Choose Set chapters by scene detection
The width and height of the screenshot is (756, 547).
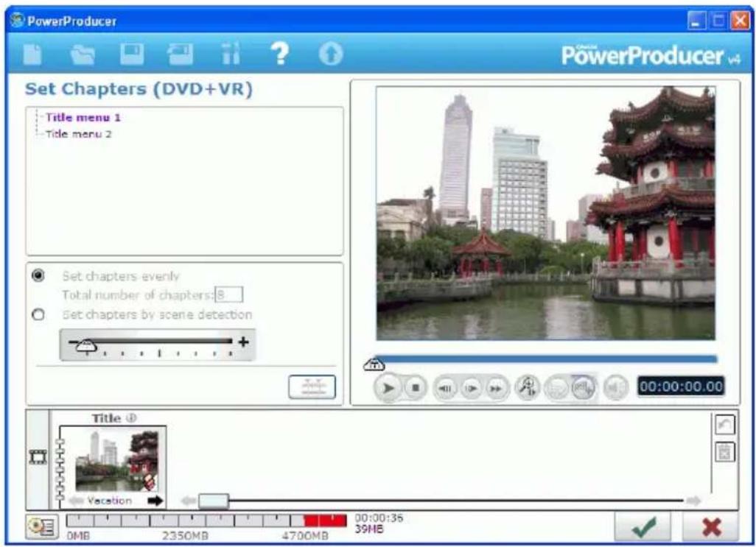coord(38,314)
